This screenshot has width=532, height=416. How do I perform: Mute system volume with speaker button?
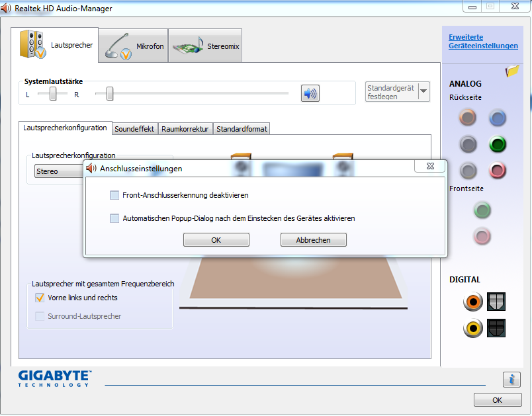[310, 93]
